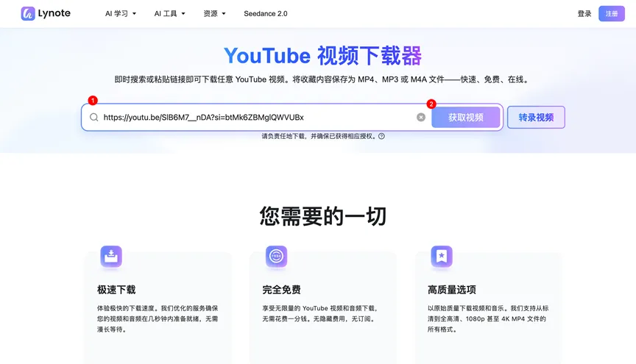Click the Lynote brand name text
The height and width of the screenshot is (364, 636).
54,13
